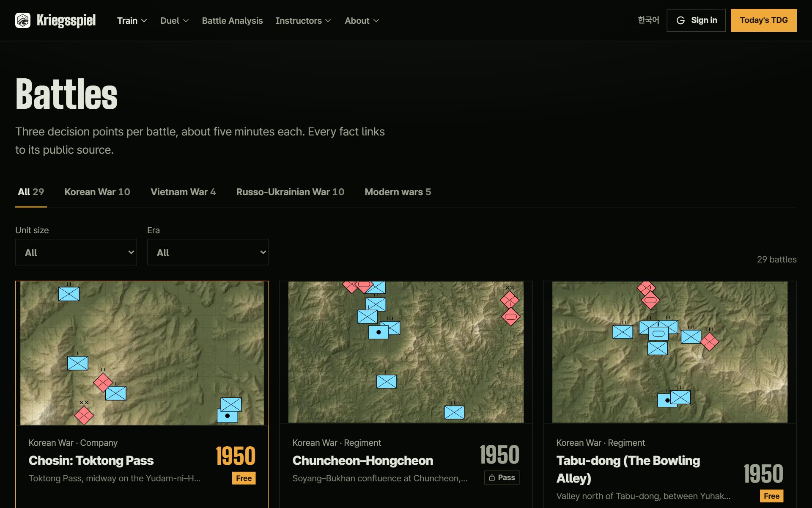Viewport: 812px width, 508px height.
Task: Click the Google icon in Sign in
Action: (x=680, y=20)
